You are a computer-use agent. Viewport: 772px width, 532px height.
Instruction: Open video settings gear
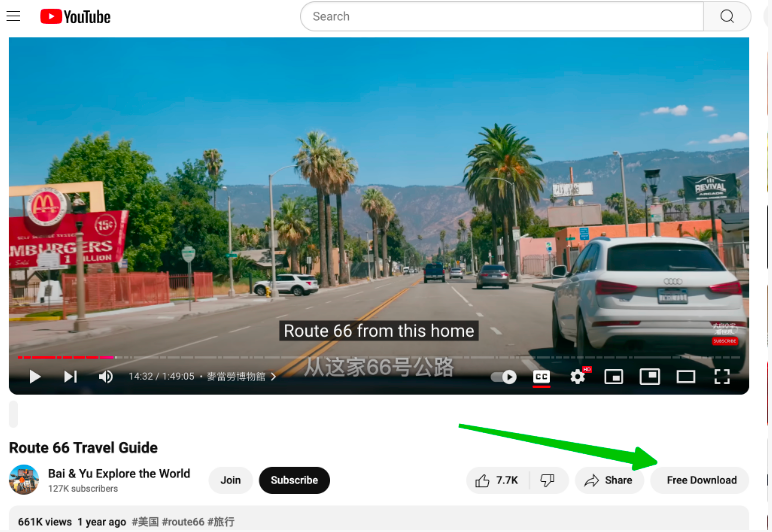click(x=578, y=377)
